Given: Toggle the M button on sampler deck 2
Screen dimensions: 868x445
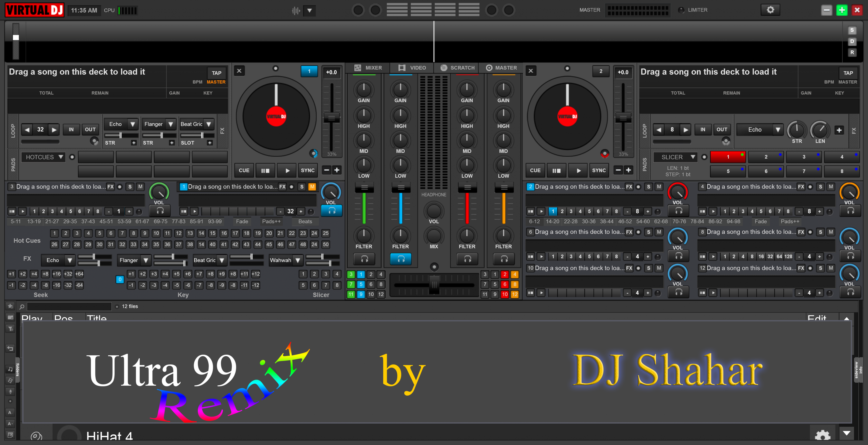Looking at the screenshot, I should click(x=659, y=187).
